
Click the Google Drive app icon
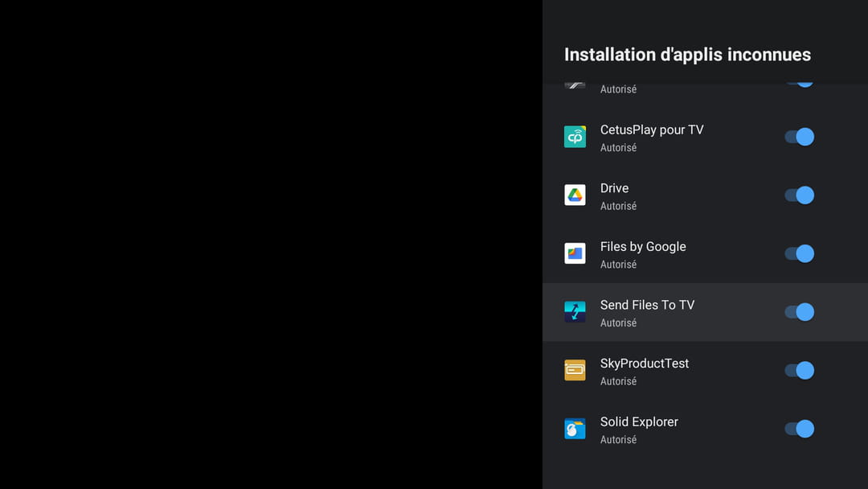(575, 195)
